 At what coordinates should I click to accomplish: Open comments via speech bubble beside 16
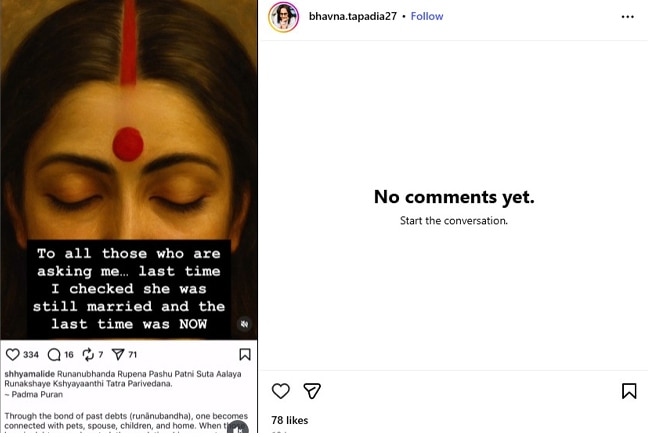tap(54, 355)
